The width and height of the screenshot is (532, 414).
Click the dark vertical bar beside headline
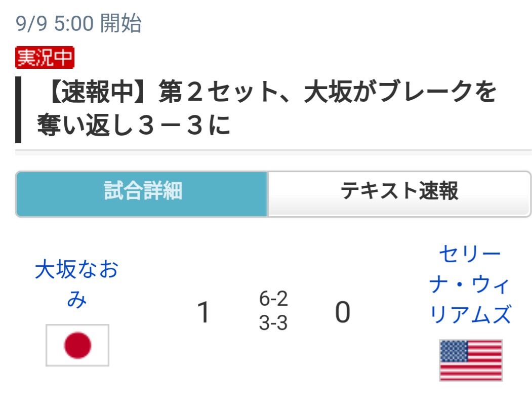[18, 109]
